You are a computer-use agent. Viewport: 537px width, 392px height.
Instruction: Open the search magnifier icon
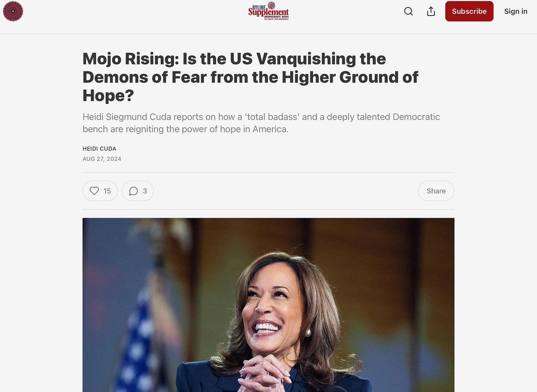point(408,11)
